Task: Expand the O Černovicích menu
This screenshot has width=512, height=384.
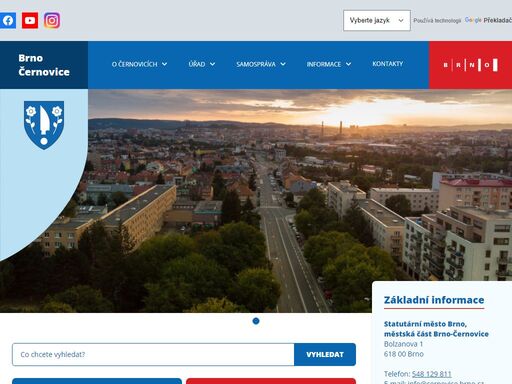Action: [x=139, y=64]
